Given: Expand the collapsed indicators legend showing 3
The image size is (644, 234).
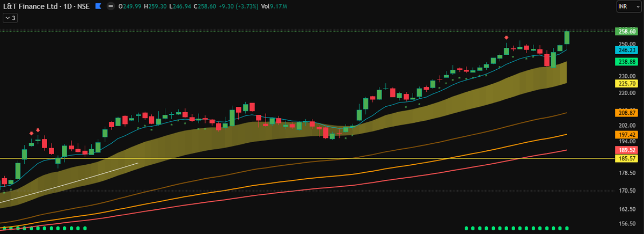Looking at the screenshot, I should pyautogui.click(x=11, y=18).
